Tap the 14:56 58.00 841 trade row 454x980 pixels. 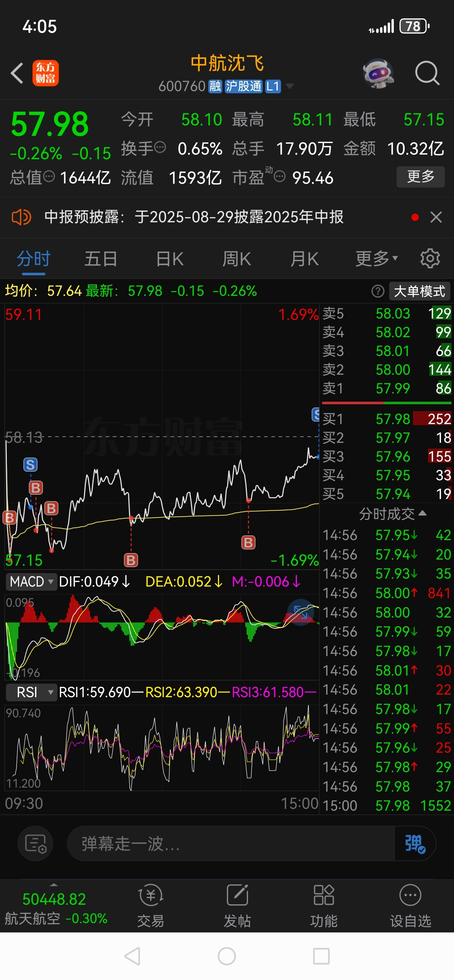(387, 593)
